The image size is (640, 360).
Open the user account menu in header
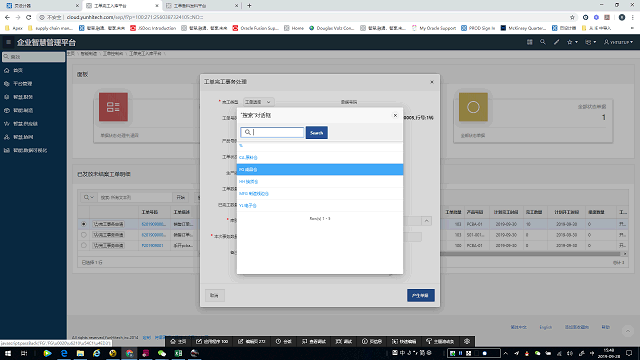tap(618, 42)
